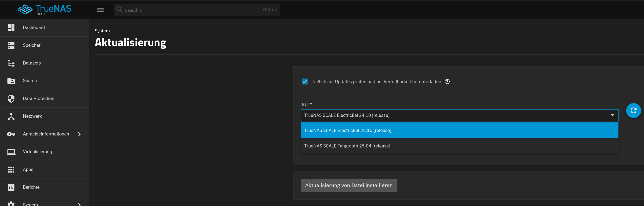Toggle the hamburger sidebar menu

[x=100, y=10]
